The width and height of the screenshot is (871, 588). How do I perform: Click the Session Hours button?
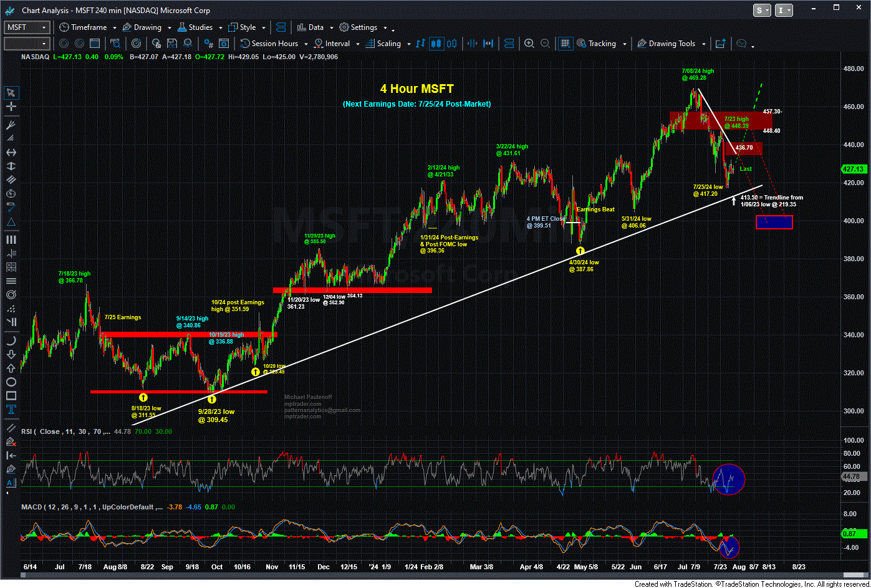point(269,44)
